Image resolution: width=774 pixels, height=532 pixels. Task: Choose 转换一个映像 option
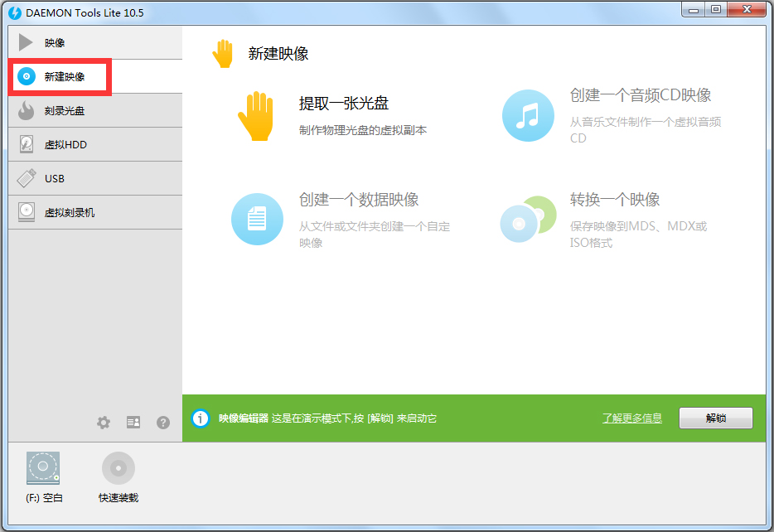coord(615,200)
